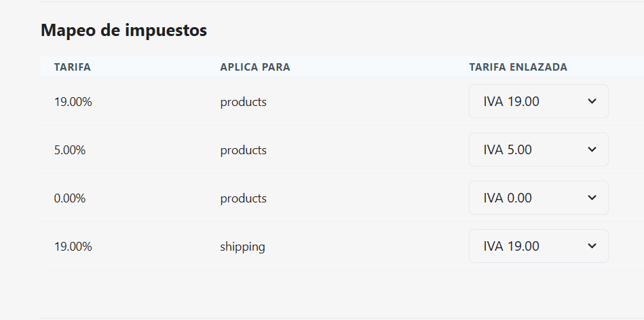
Task: Open the shipping row IVA 19.00 dropdown
Action: tap(538, 246)
